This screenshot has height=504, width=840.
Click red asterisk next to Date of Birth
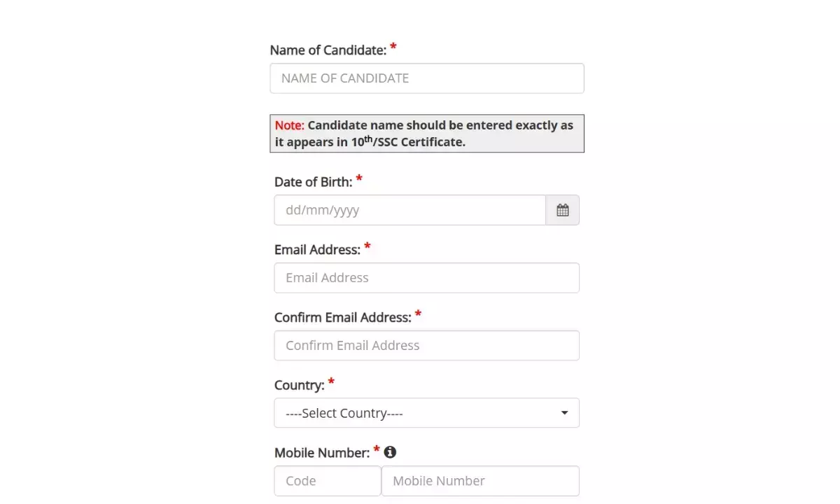coord(359,179)
